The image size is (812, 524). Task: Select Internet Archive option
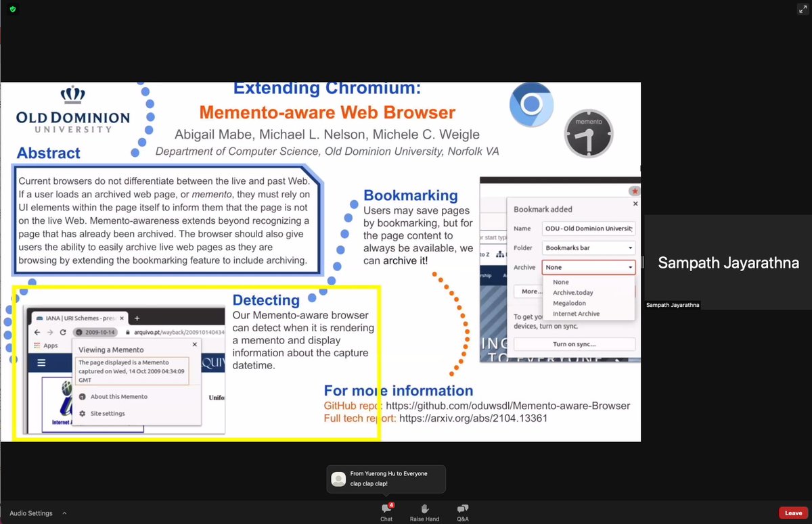tap(576, 314)
